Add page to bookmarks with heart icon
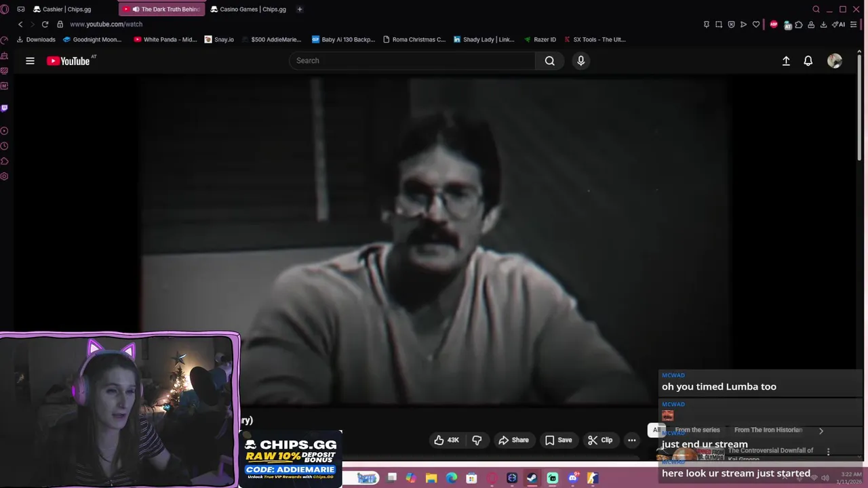 point(756,24)
